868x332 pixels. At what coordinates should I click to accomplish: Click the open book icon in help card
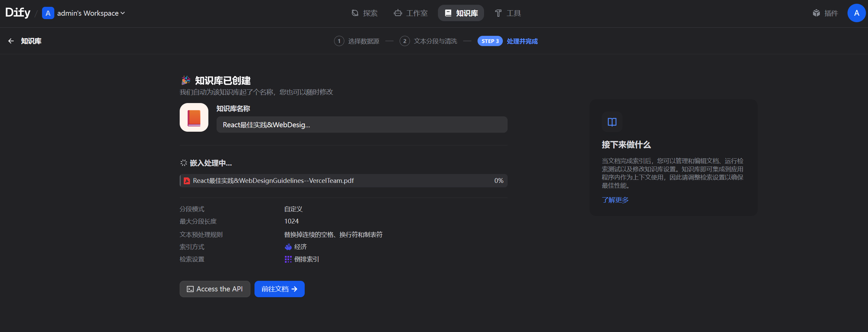(x=612, y=122)
